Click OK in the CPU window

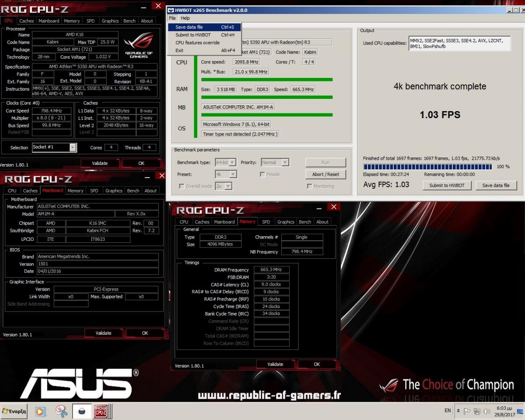coord(141,163)
